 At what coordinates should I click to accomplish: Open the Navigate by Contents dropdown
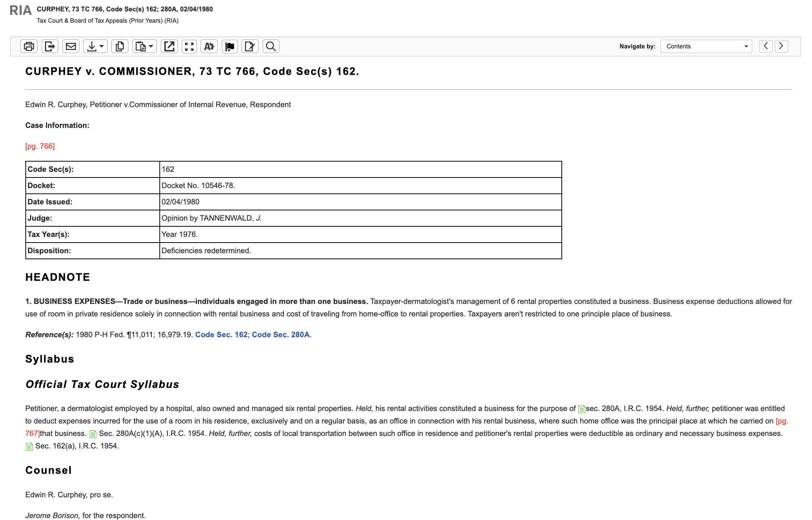[x=706, y=46]
